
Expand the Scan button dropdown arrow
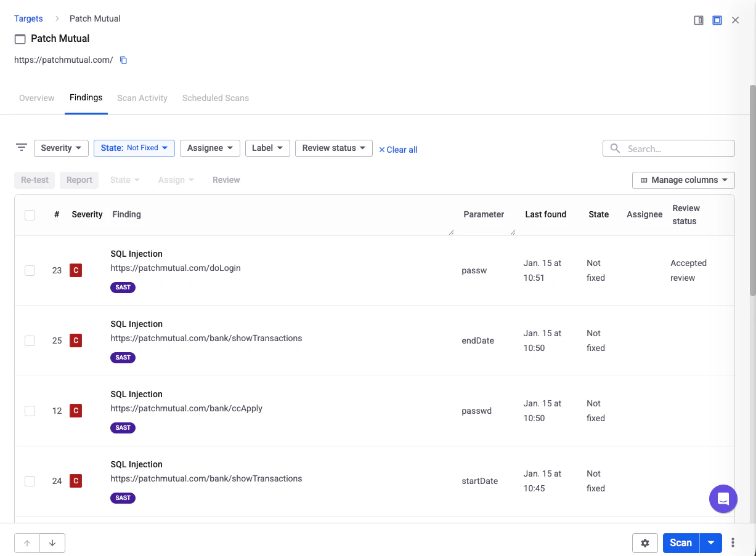coord(711,543)
